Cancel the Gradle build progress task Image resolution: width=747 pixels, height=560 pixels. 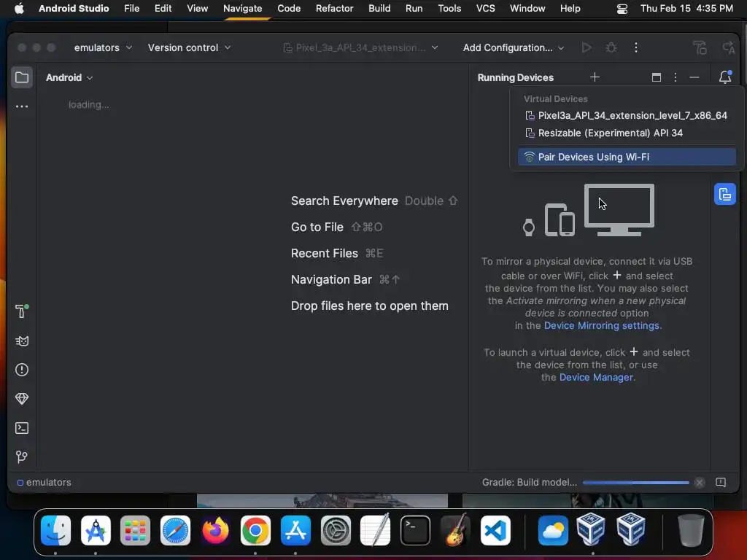point(700,483)
